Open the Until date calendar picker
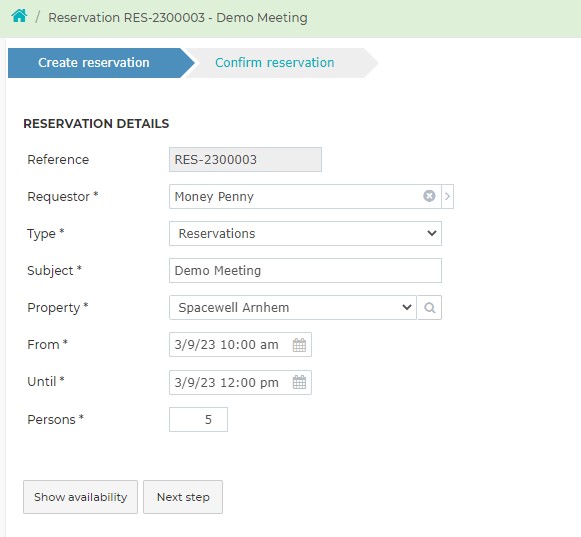581x537 pixels. (299, 382)
